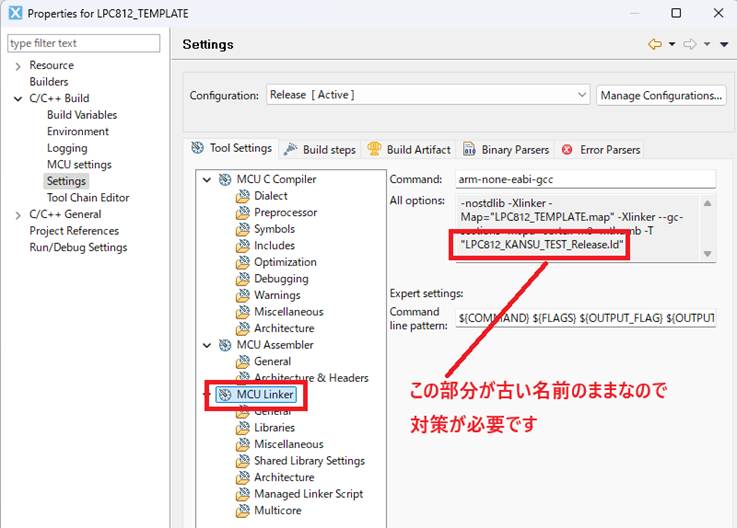Select the MCU Assembler tool icon
737x528 pixels.
[x=224, y=345]
